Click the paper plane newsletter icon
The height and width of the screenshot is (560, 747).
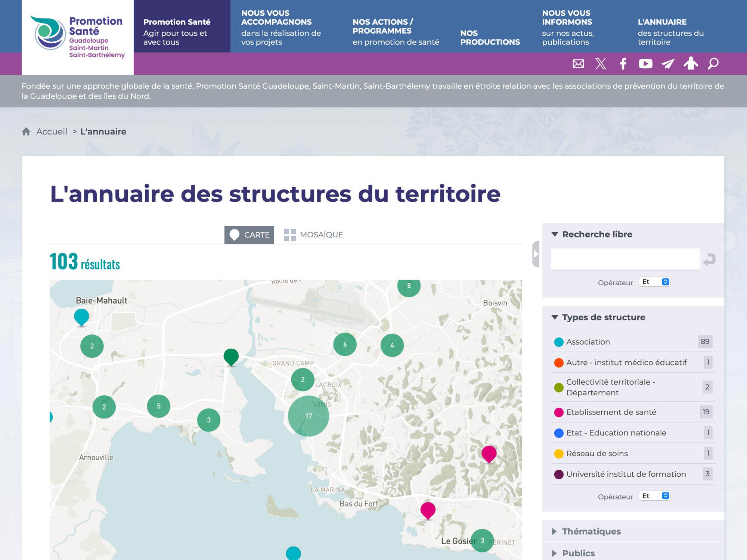point(668,64)
